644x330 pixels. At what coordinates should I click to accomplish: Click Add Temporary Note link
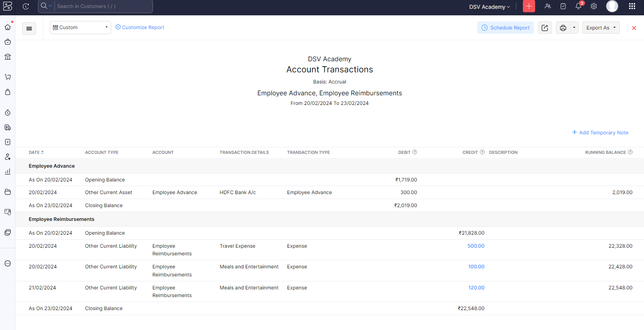click(600, 132)
